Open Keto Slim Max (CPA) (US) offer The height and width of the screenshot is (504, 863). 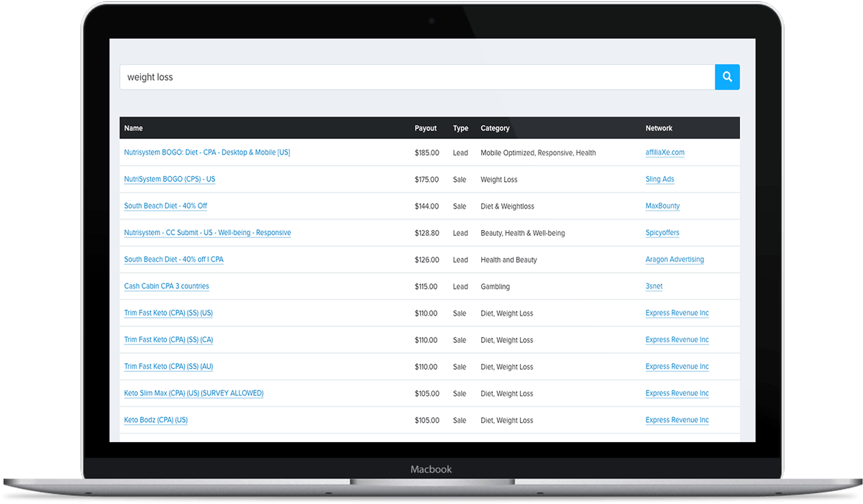point(193,393)
